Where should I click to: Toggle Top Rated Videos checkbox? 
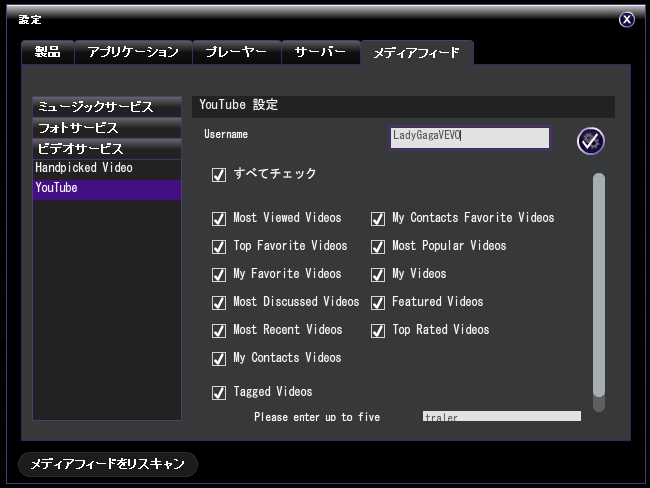(378, 331)
